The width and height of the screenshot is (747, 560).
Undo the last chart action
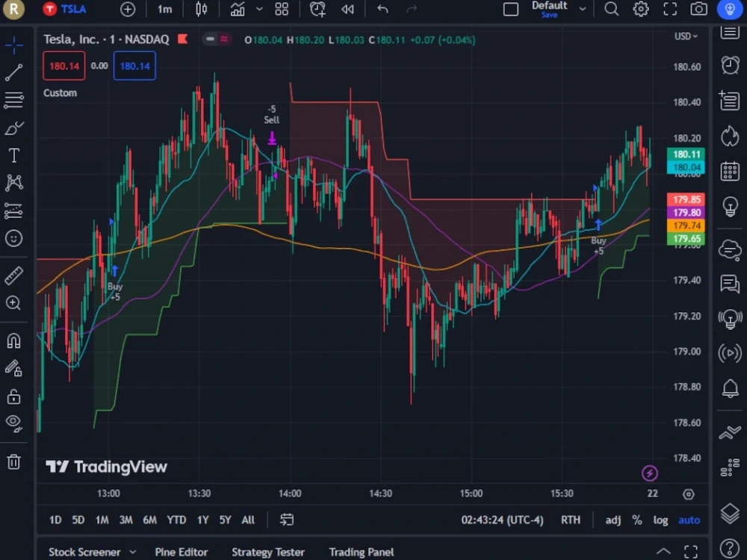[x=382, y=9]
